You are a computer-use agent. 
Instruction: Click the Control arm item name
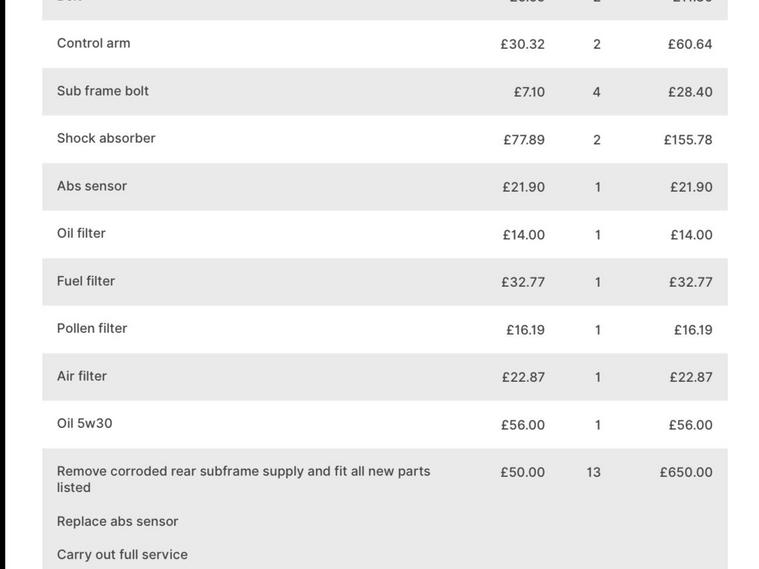[93, 44]
